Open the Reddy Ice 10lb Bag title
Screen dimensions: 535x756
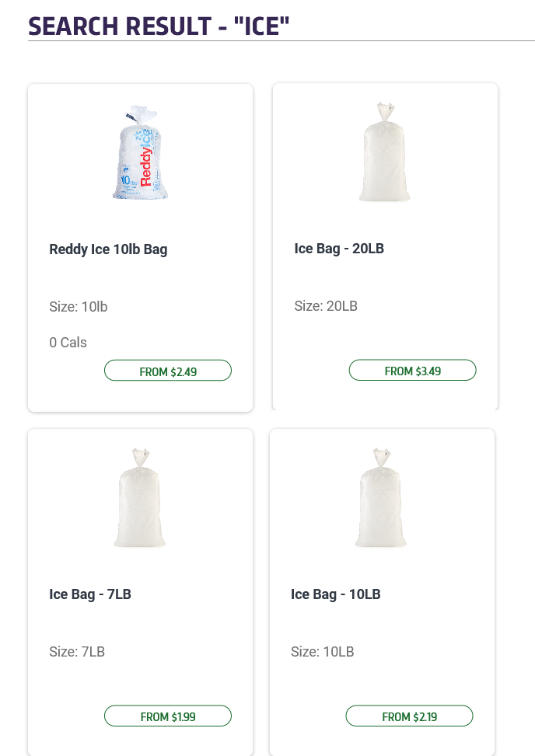tap(108, 249)
